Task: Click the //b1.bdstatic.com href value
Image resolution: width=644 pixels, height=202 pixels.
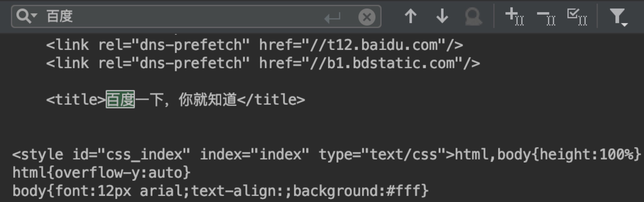Action: coord(382,63)
